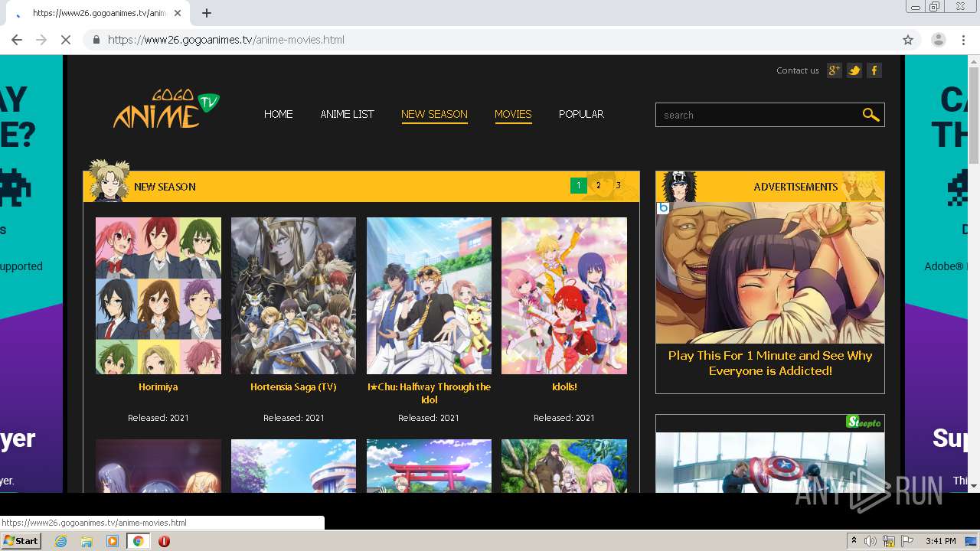Select the MOVIES menu item
Screen dimensions: 980x551
(513, 114)
